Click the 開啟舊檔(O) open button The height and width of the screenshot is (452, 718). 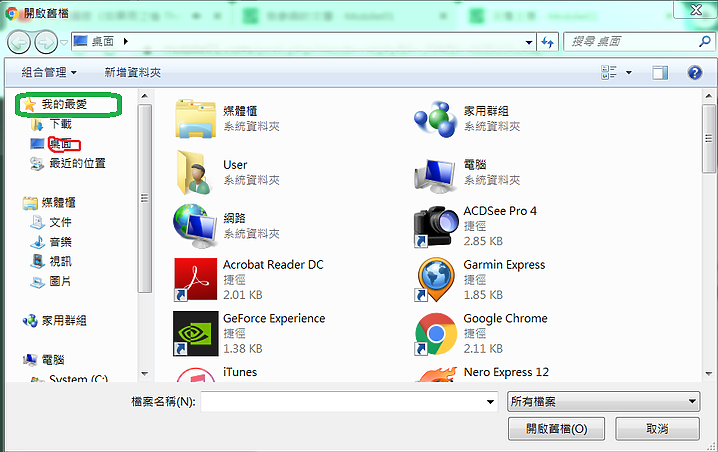pyautogui.click(x=556, y=429)
